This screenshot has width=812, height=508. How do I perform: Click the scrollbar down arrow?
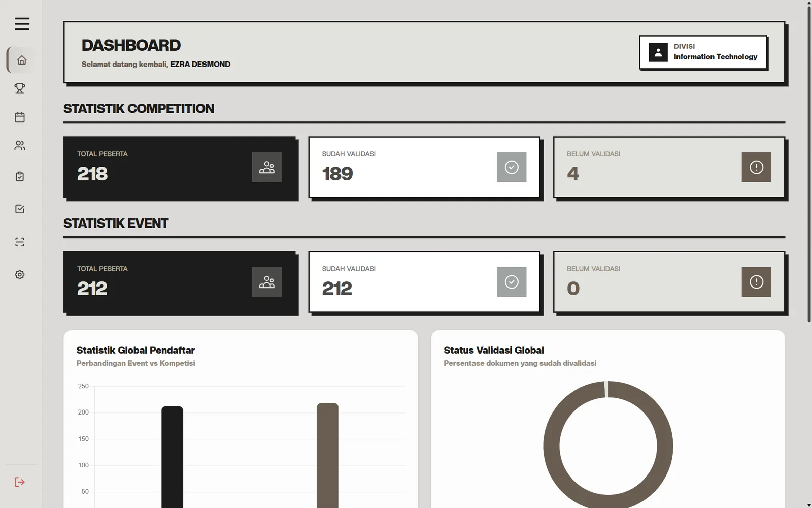pyautogui.click(x=809, y=505)
